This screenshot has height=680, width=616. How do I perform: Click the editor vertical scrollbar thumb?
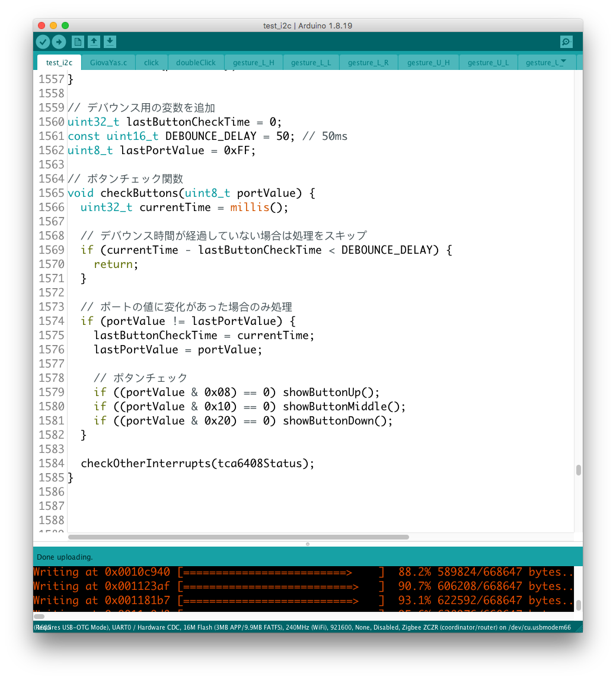[x=578, y=470]
